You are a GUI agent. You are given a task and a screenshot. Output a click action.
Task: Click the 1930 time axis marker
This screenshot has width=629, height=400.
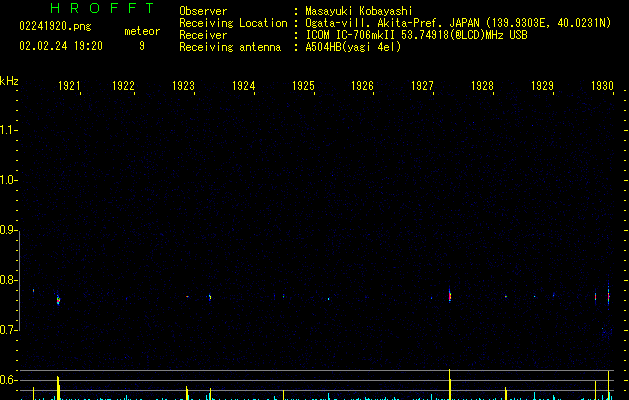click(x=603, y=86)
